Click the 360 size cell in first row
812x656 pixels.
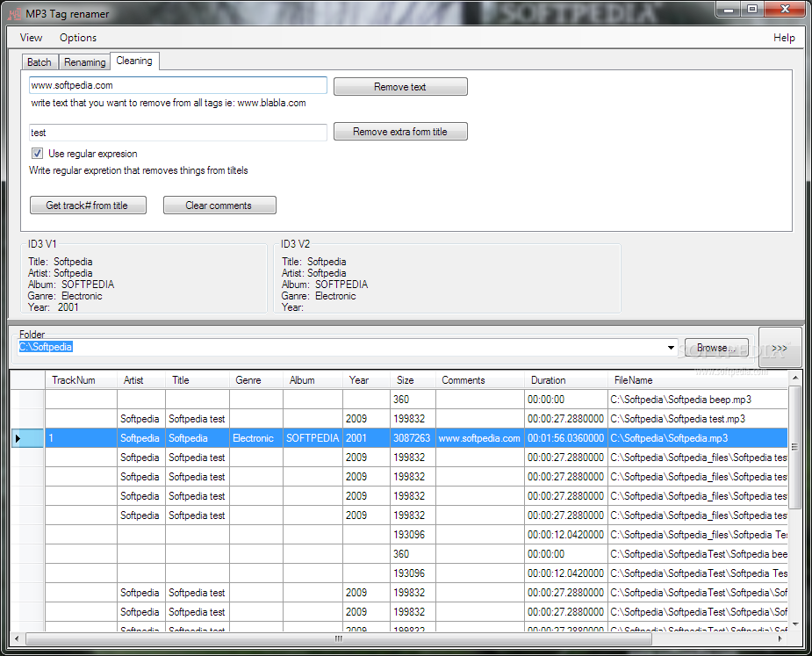pyautogui.click(x=413, y=400)
